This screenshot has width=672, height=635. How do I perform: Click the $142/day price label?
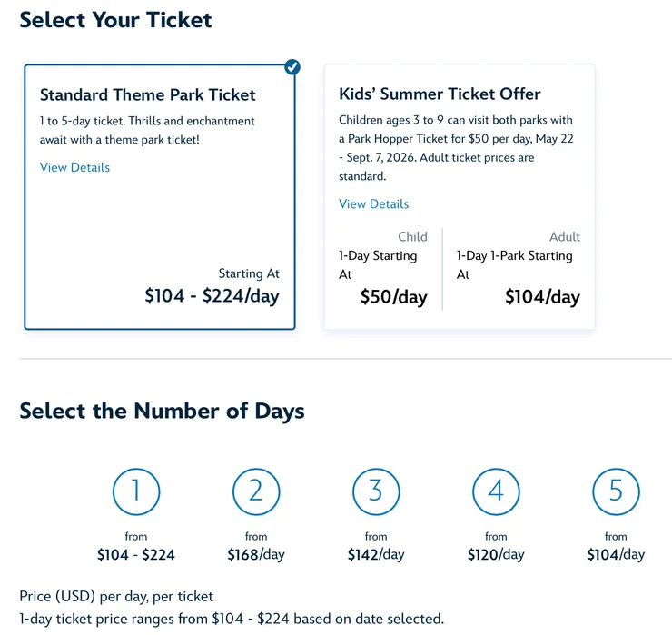tap(376, 554)
